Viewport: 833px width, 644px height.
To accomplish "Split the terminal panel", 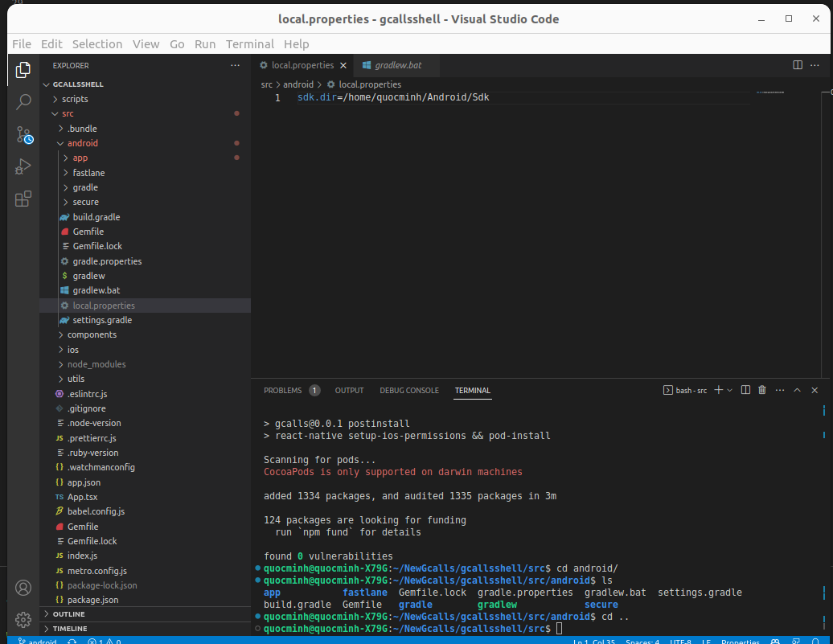I will 745,390.
